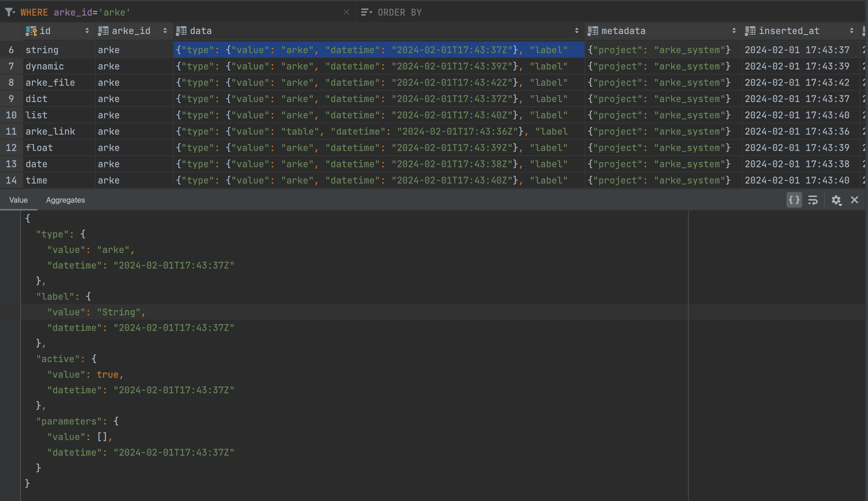Click the primary key icon on id column
Screen dimensions: 868x501
32,31
